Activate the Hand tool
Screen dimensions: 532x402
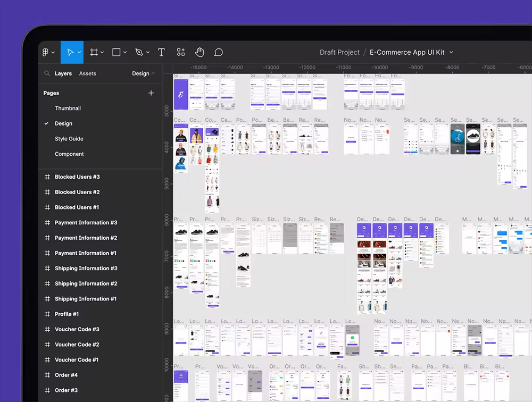[199, 52]
